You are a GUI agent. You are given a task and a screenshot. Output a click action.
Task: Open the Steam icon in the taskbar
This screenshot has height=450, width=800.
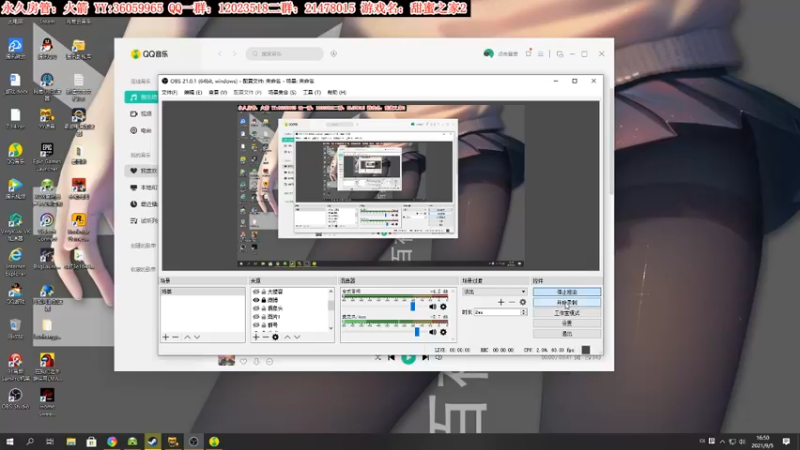coord(153,441)
